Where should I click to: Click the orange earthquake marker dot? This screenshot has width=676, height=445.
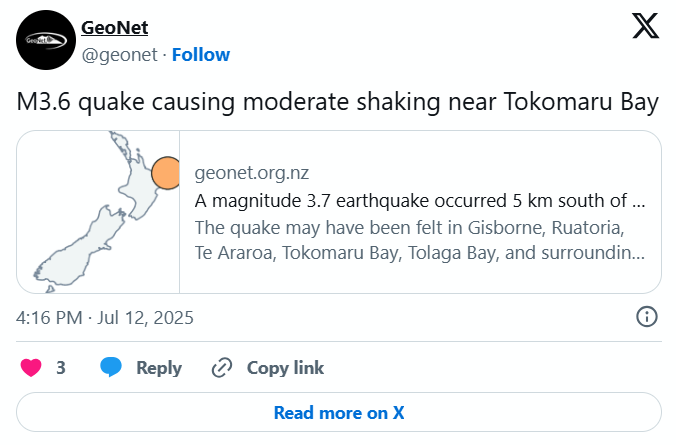166,173
